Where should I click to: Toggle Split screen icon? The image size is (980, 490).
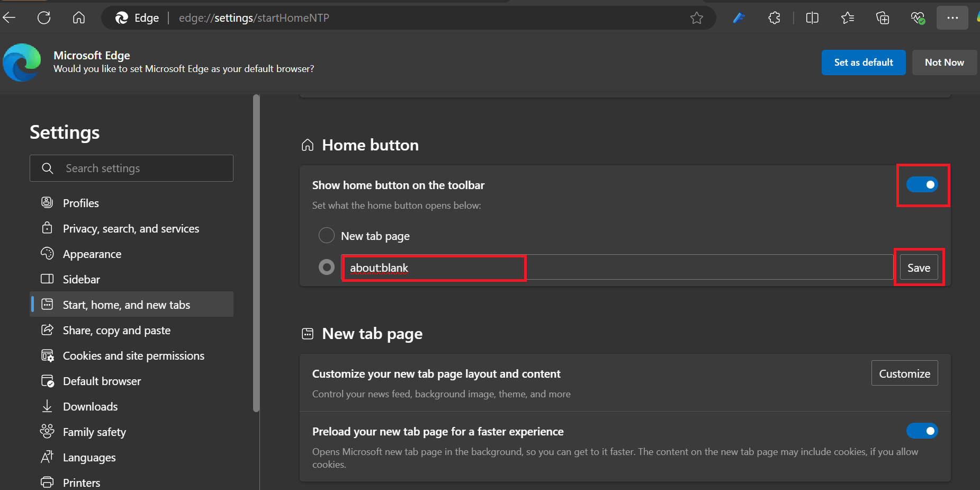pyautogui.click(x=812, y=18)
